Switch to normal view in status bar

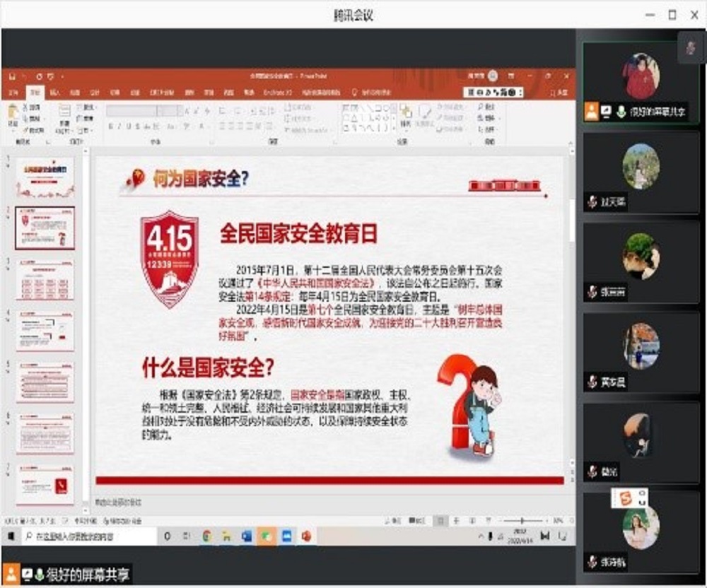(440, 521)
